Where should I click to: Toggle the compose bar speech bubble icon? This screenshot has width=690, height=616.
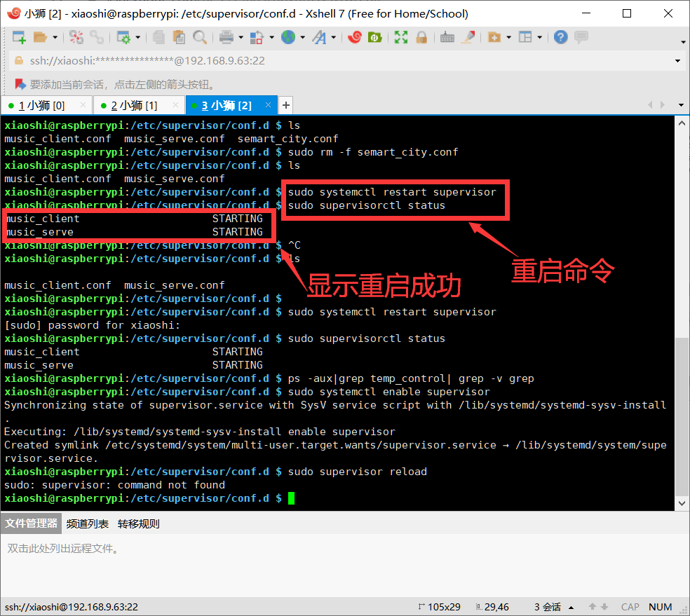pos(582,37)
